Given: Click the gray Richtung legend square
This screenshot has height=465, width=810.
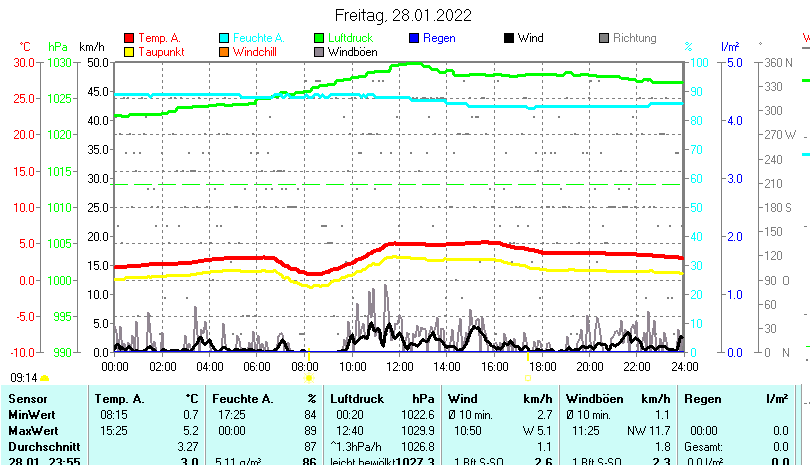Looking at the screenshot, I should tap(604, 38).
